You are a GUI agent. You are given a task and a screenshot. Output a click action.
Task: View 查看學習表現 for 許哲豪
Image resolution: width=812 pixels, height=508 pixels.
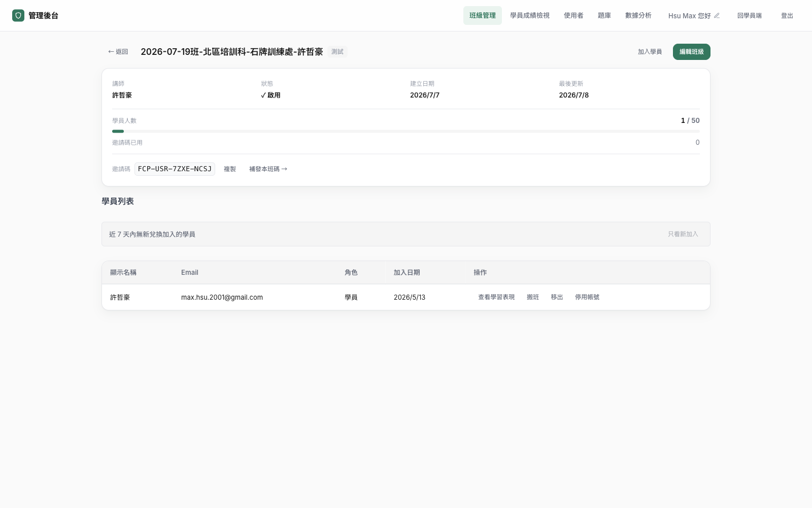click(496, 297)
